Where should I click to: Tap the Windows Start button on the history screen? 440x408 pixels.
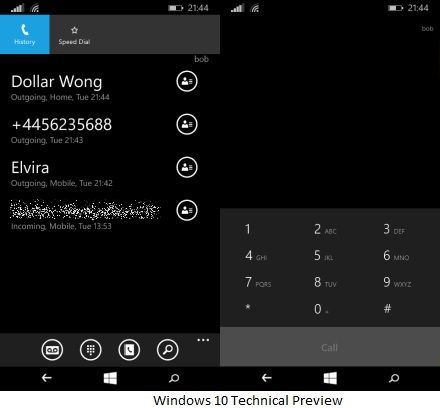pos(110,378)
